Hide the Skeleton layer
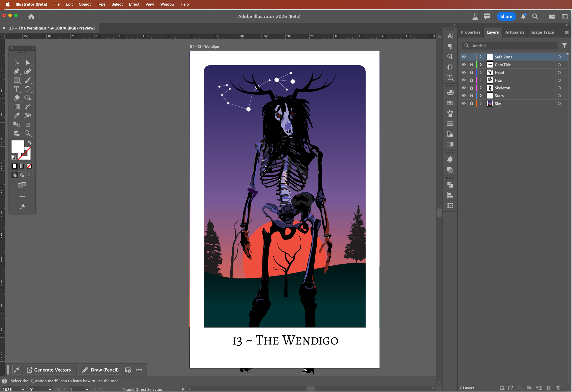 coord(464,88)
